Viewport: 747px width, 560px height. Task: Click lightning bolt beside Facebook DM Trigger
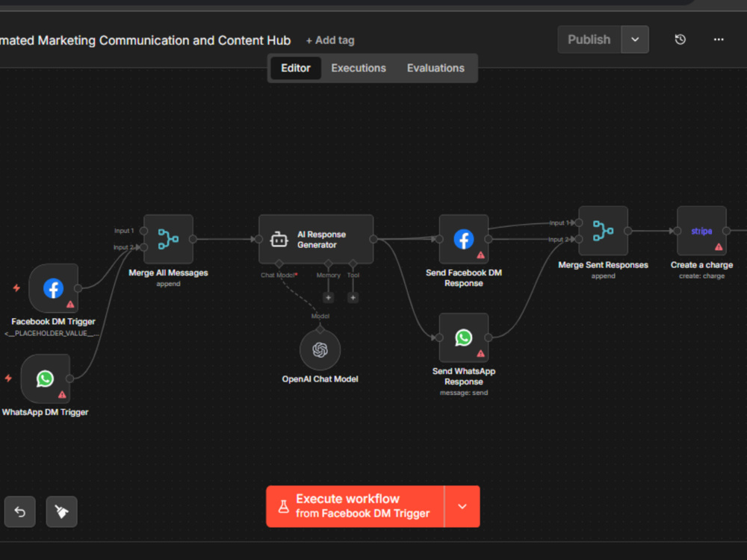[x=16, y=288]
